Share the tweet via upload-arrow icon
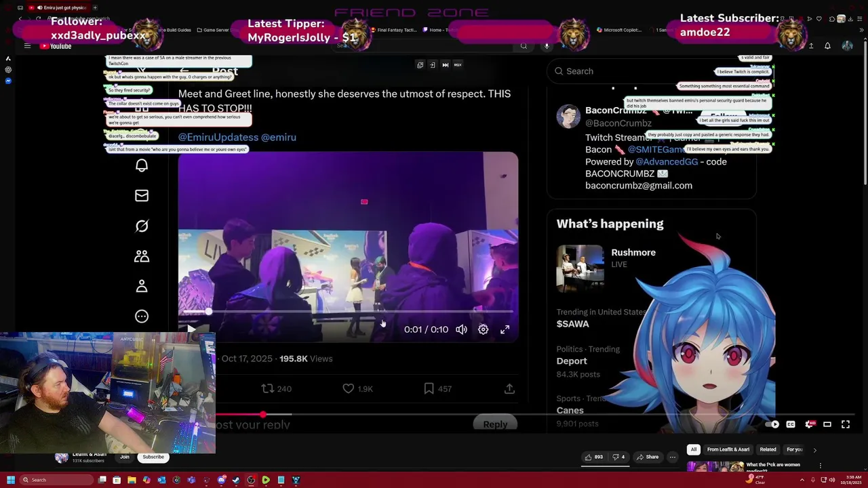 point(509,388)
